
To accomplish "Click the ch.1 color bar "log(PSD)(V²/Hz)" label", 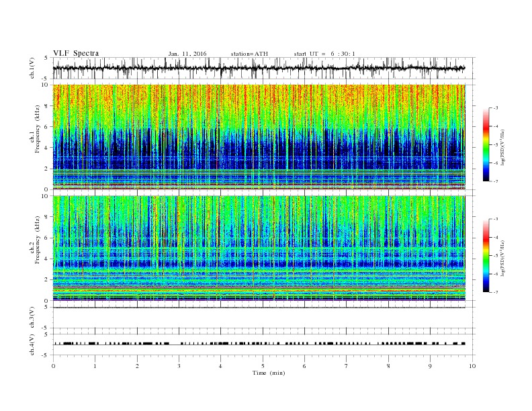I will [503, 147].
